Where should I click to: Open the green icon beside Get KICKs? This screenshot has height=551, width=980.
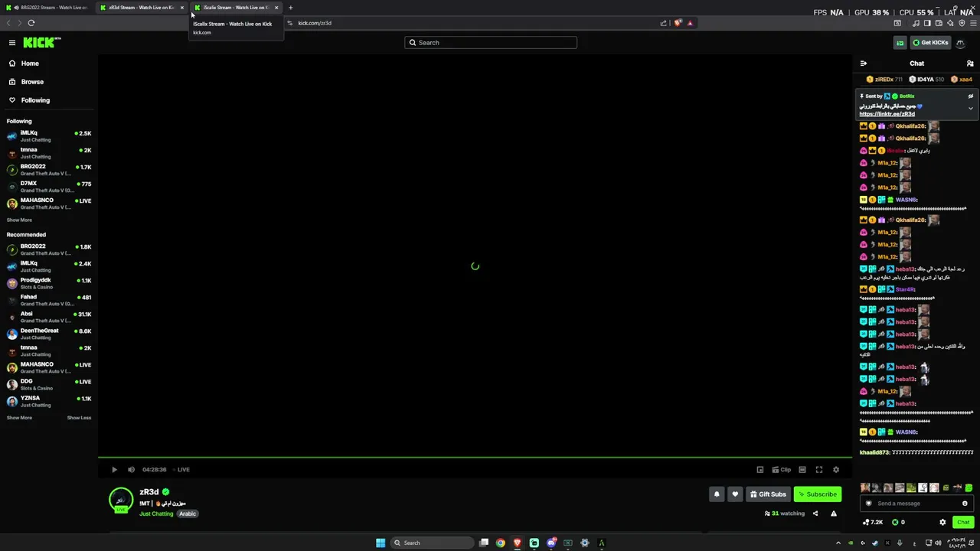(x=900, y=43)
